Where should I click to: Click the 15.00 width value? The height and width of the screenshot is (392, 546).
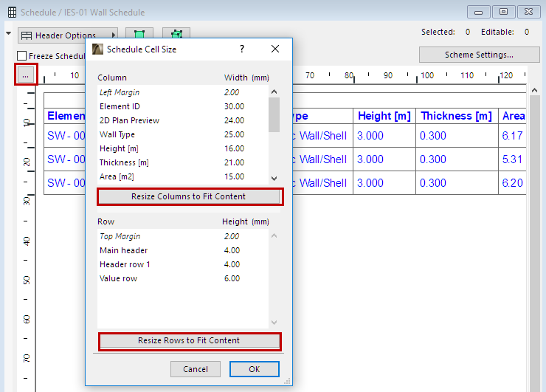(234, 176)
